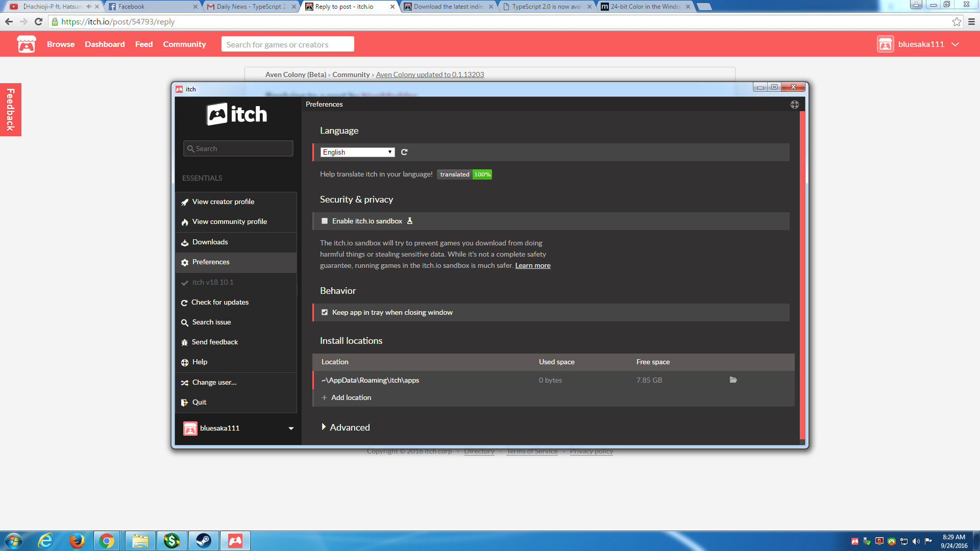
Task: Click the red Feedback side tab
Action: coord(10,110)
